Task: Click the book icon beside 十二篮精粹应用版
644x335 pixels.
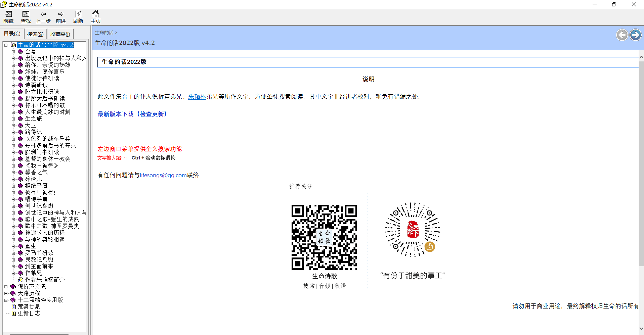Action: pyautogui.click(x=13, y=300)
